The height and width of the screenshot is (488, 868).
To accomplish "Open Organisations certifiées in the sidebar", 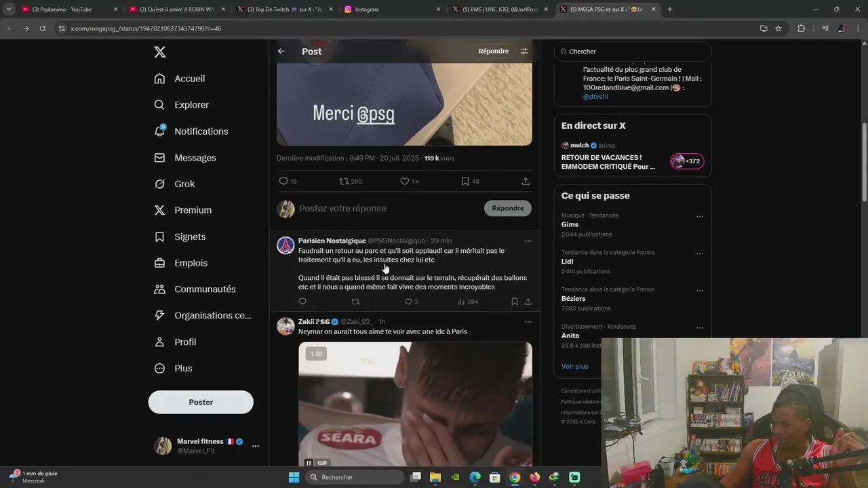I will point(203,316).
